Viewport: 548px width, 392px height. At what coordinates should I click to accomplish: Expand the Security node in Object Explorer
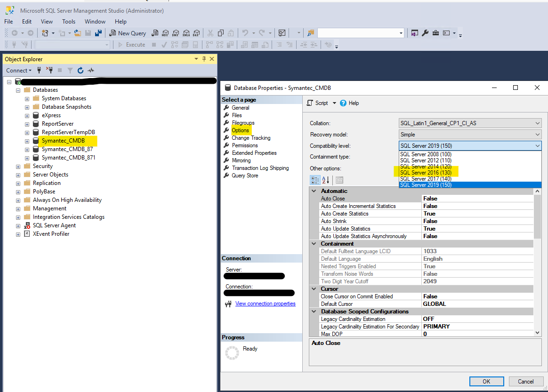tap(18, 166)
